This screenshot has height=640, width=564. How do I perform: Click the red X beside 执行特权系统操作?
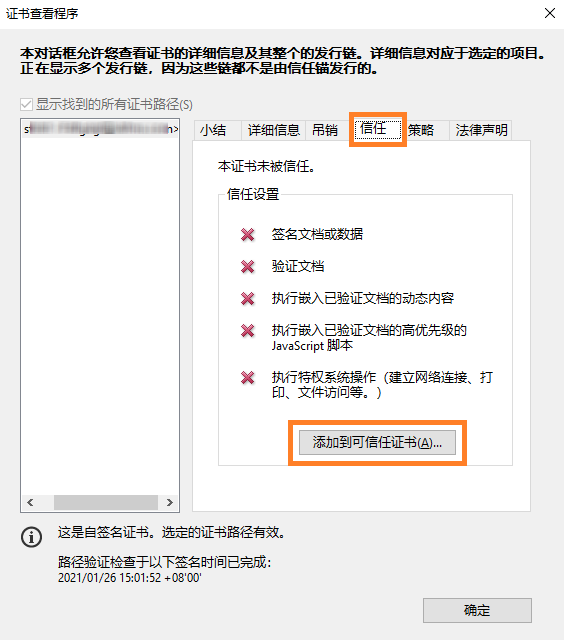point(247,378)
